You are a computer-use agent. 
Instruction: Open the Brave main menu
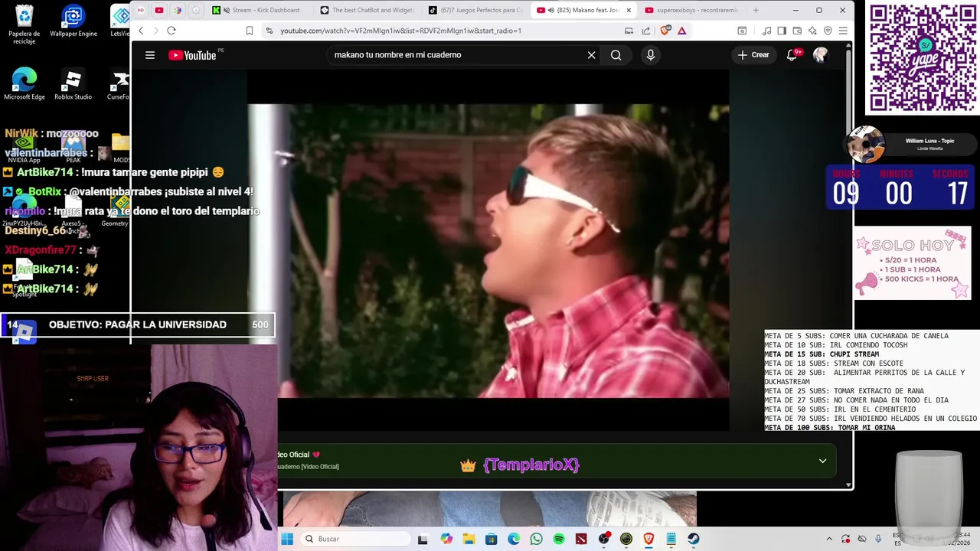843,31
